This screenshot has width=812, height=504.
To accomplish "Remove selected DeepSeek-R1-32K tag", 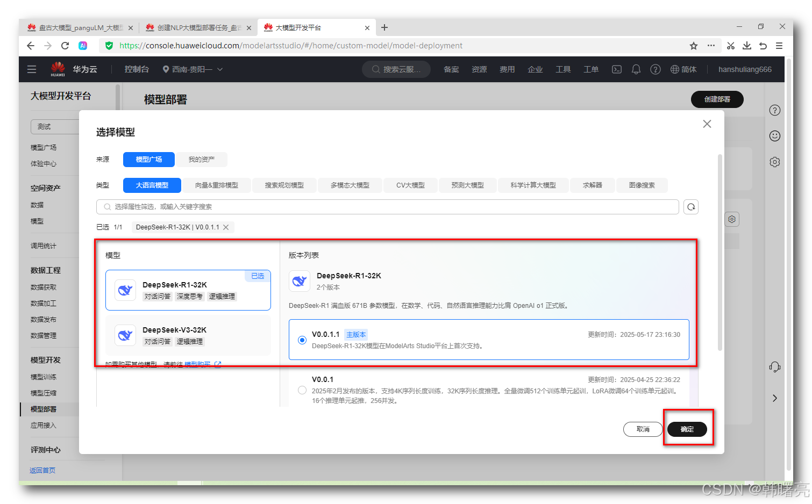I will 226,227.
